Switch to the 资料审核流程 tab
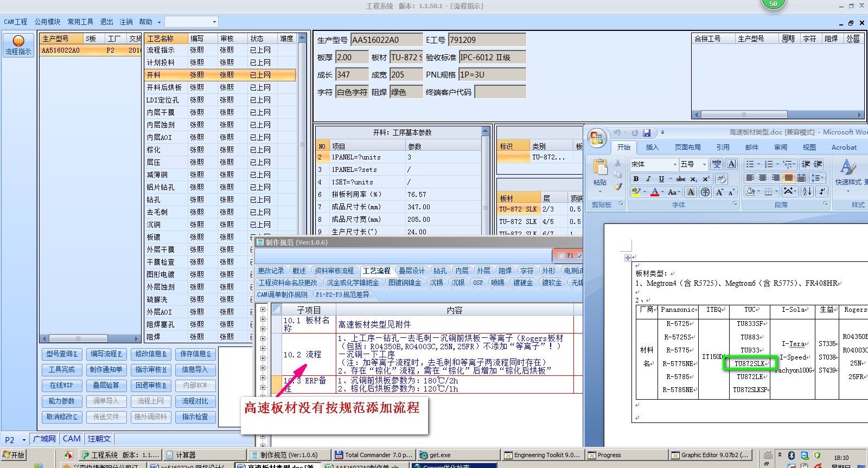 [334, 271]
